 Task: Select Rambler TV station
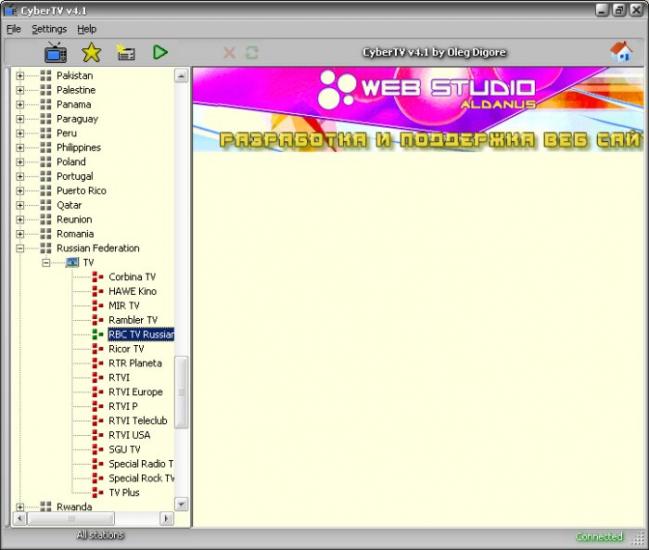[x=133, y=320]
